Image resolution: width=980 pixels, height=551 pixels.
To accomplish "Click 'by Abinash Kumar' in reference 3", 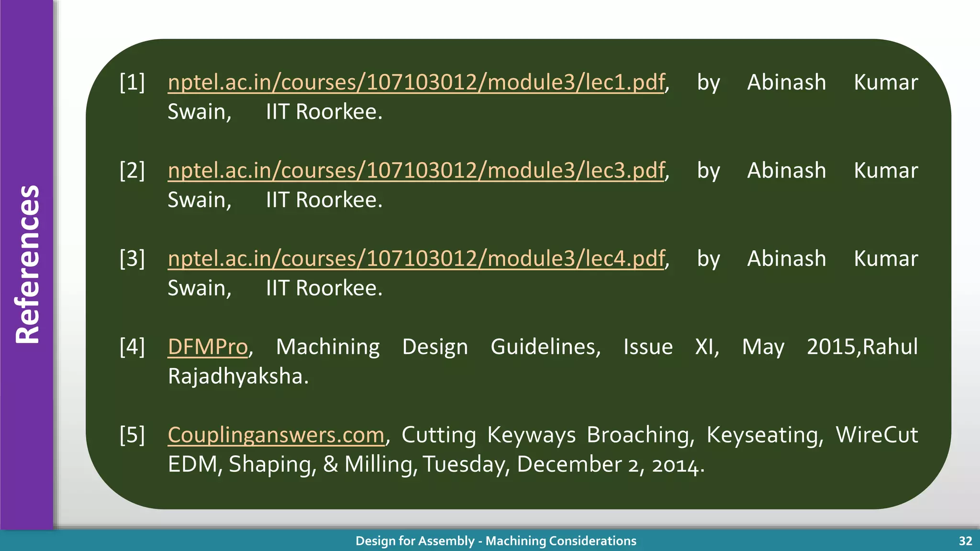I will coord(808,259).
